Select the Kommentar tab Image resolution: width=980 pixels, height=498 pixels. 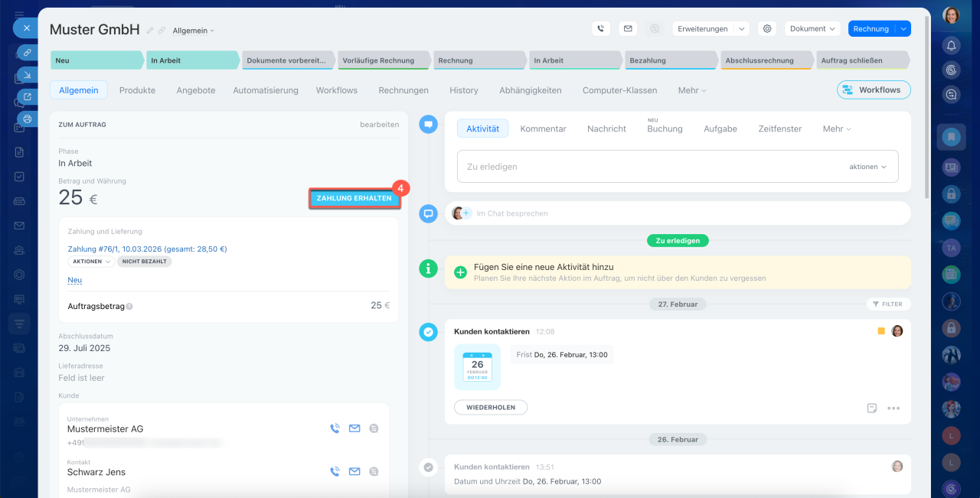[x=543, y=129]
